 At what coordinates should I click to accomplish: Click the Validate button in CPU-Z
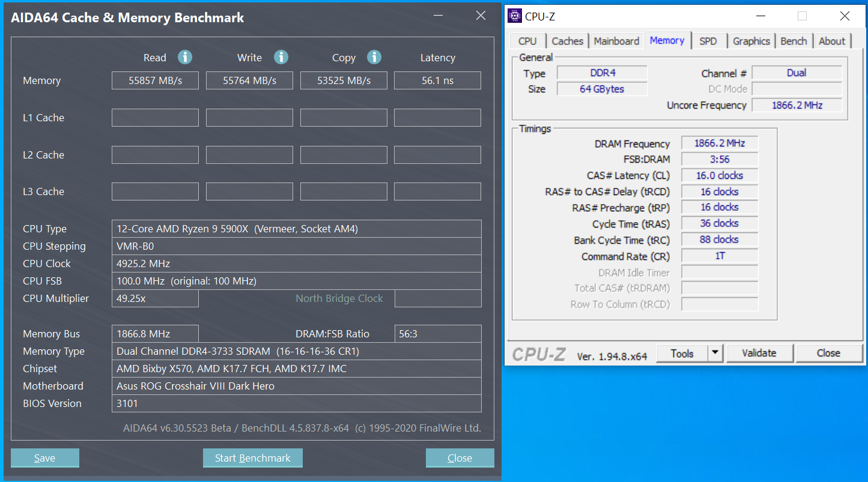pos(759,353)
